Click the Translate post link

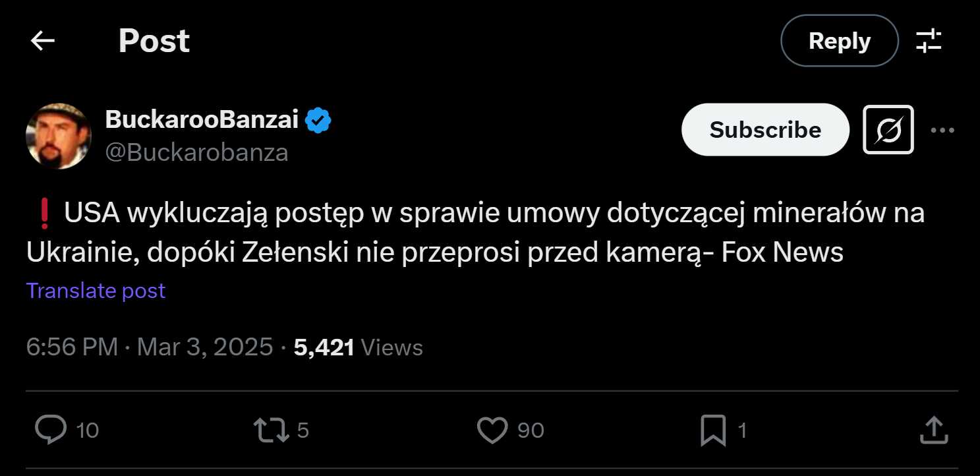pos(96,291)
